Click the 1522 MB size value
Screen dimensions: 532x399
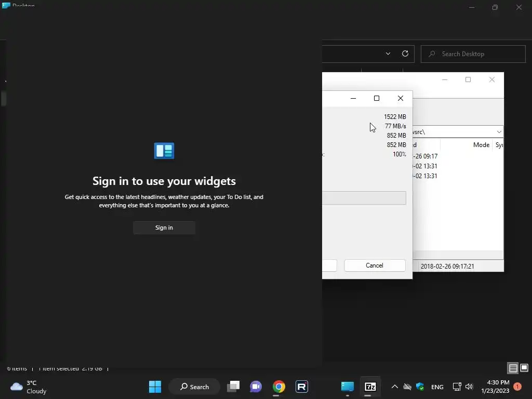coord(395,117)
